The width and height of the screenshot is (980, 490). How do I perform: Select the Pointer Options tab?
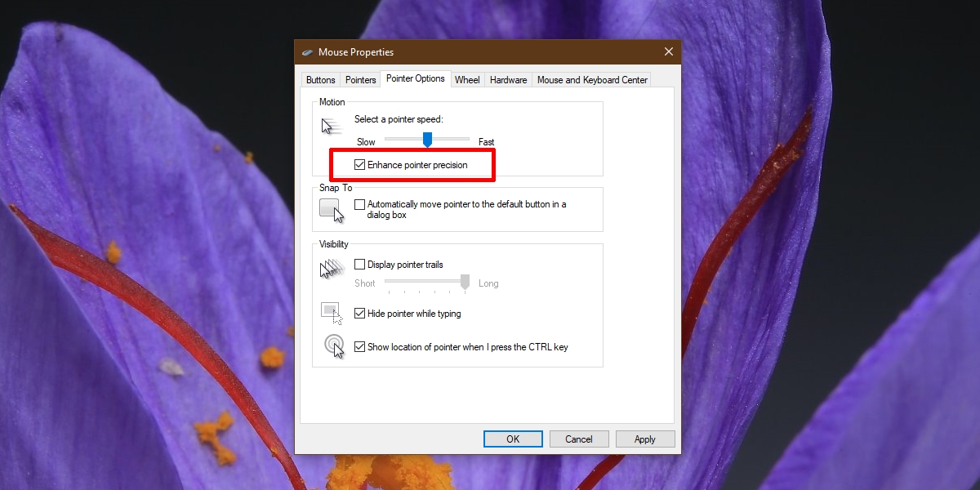[416, 78]
